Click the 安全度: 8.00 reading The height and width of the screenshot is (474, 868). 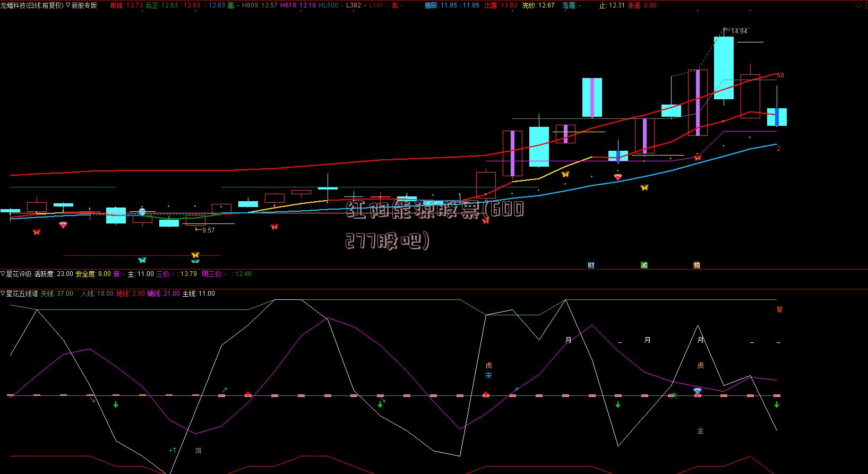93,274
